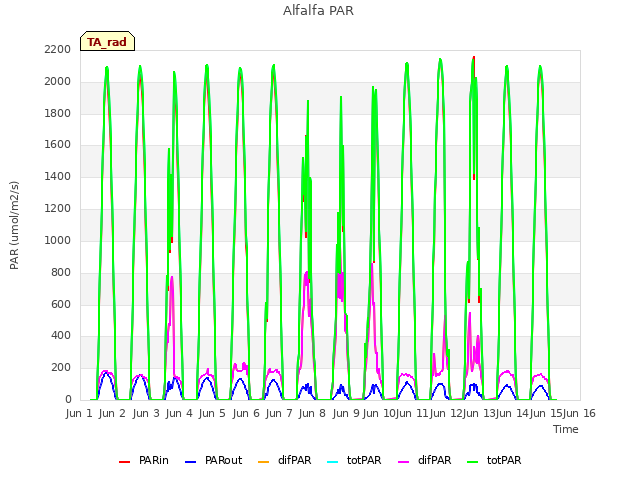Click the blue PARout legend swatch
The width and height of the screenshot is (640, 480).
tap(191, 462)
